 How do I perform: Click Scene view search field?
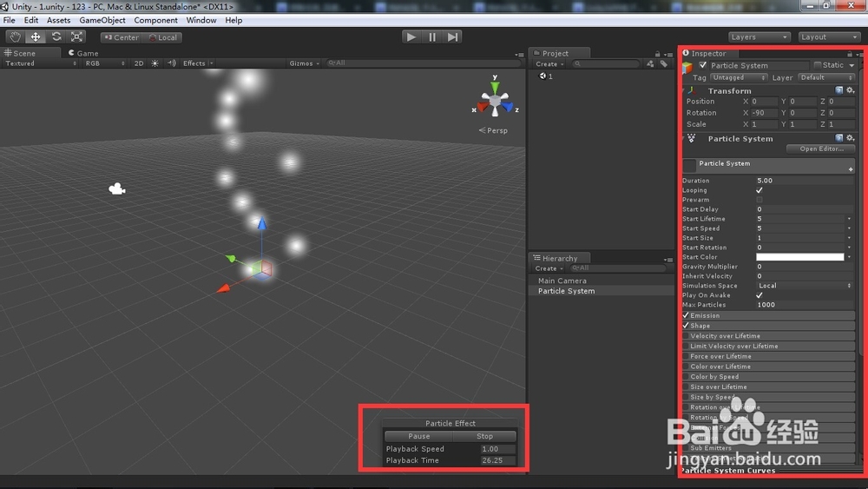pos(424,63)
